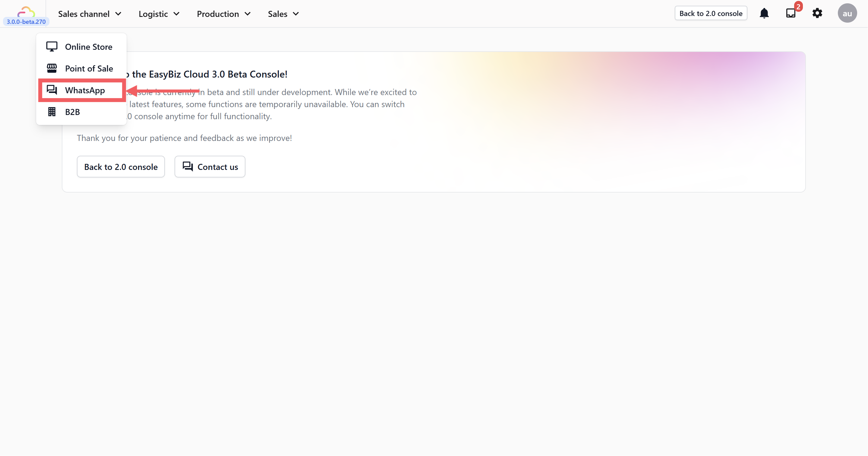Screen dimensions: 868x456
Task: Click the Contact us button
Action: pos(210,167)
